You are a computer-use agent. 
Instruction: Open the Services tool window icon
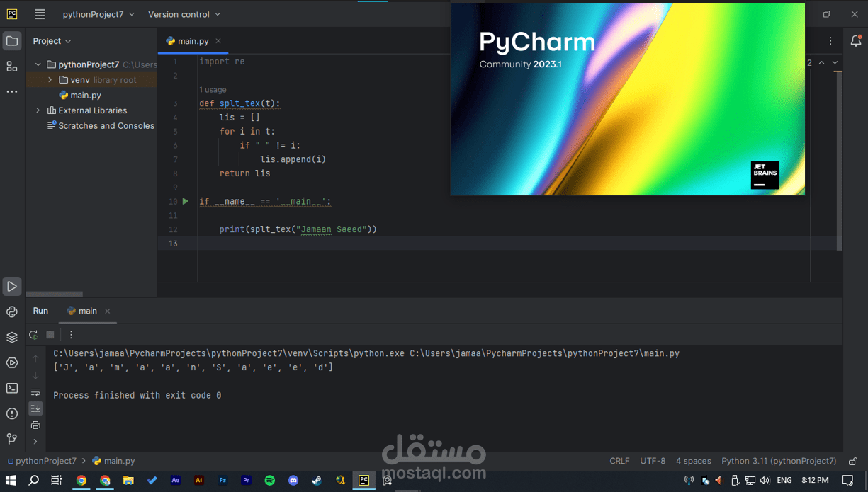click(x=12, y=362)
